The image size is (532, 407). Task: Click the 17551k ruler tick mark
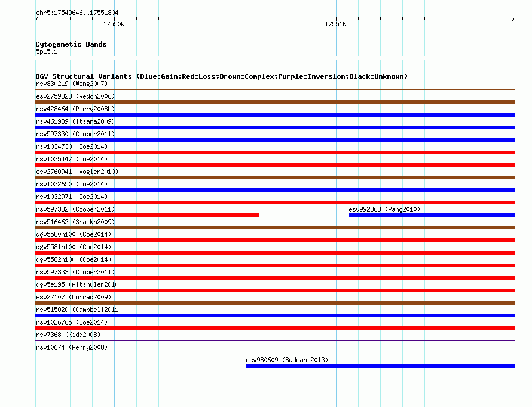point(336,19)
